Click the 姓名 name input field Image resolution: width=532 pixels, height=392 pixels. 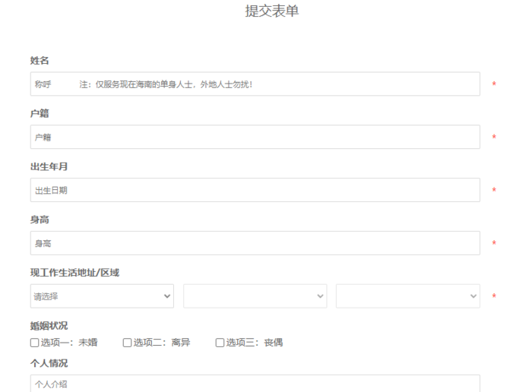click(x=255, y=84)
